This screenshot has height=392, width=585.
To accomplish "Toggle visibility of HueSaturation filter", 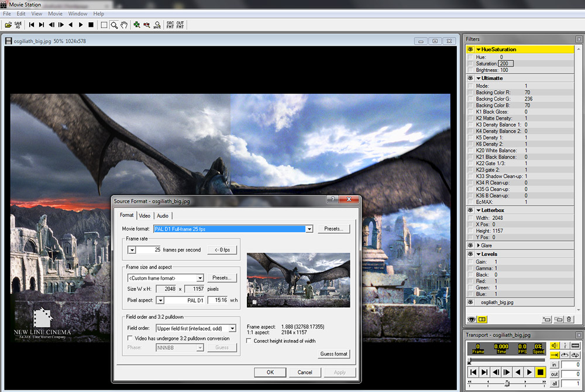I will click(470, 49).
